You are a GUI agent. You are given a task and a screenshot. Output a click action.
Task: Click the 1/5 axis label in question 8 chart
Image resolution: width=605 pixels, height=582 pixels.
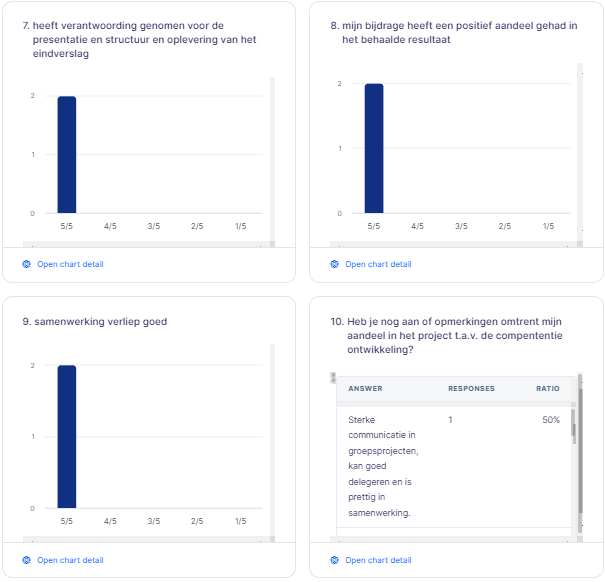coord(548,227)
